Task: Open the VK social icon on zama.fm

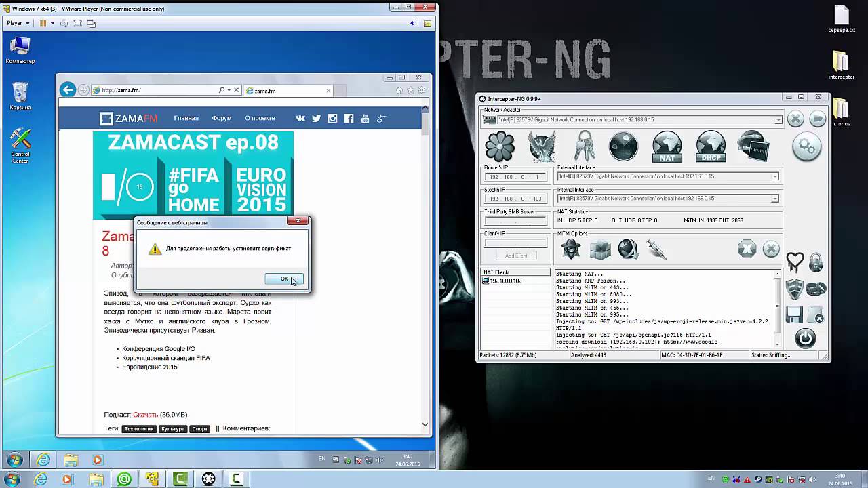Action: click(300, 118)
